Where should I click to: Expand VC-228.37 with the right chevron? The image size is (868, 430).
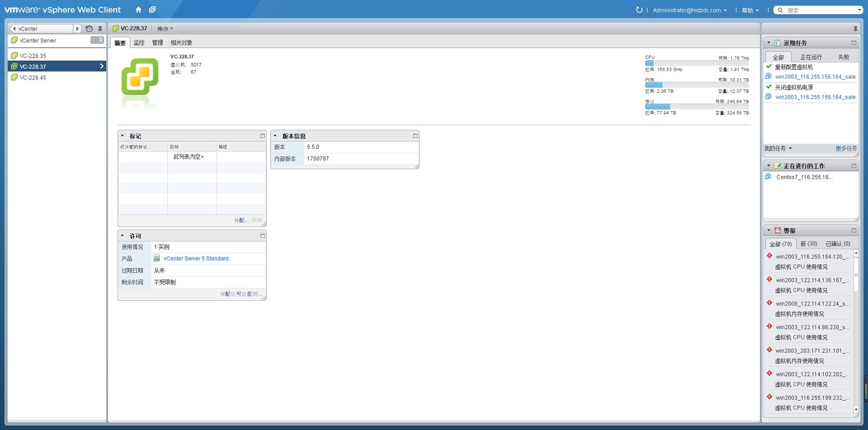pyautogui.click(x=101, y=66)
